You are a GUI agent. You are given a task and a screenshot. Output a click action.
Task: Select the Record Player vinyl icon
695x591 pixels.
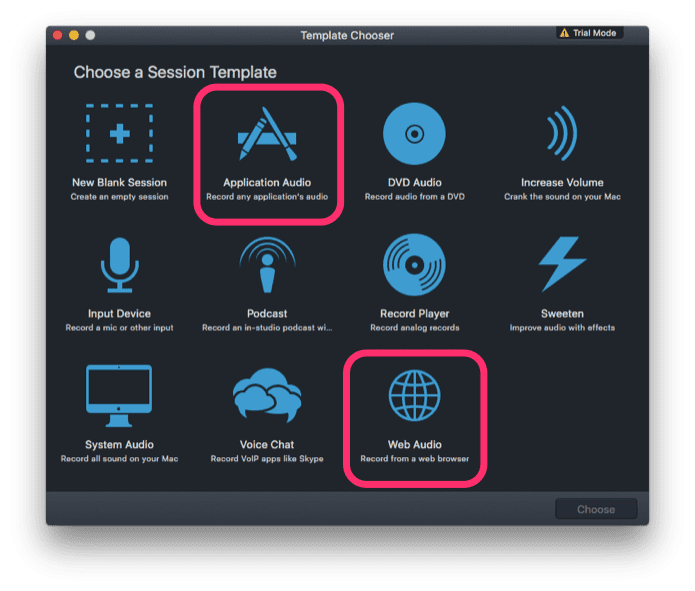[414, 265]
